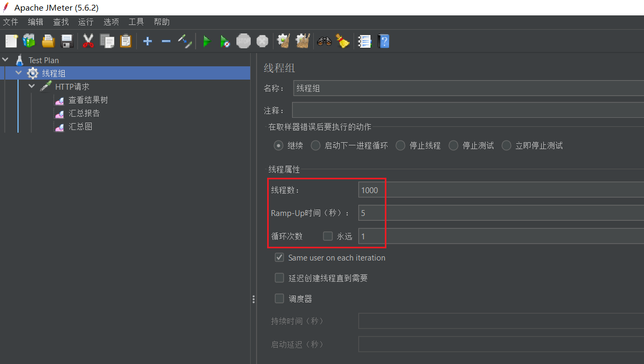Select the 查看结果树 tree item
This screenshot has height=364, width=644.
88,100
